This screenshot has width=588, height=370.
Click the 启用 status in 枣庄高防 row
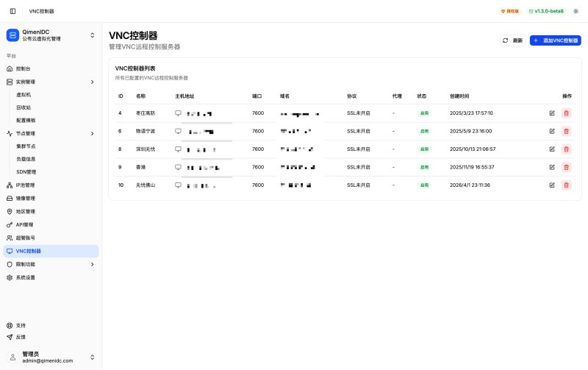[424, 113]
